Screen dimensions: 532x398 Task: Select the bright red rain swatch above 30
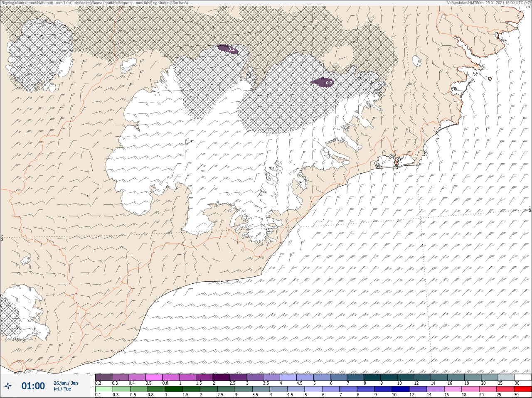coord(523,389)
